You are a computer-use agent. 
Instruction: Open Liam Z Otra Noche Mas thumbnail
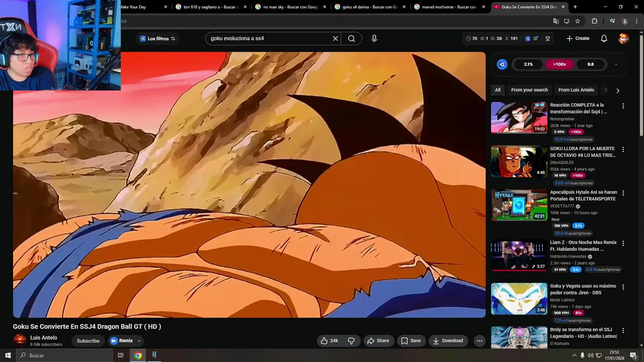click(x=519, y=255)
